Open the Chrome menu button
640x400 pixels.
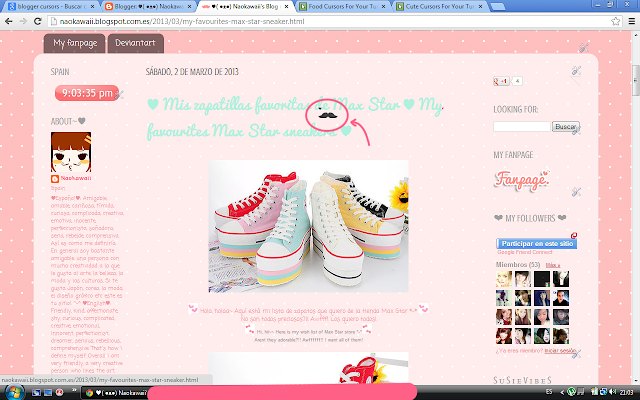pyautogui.click(x=631, y=21)
